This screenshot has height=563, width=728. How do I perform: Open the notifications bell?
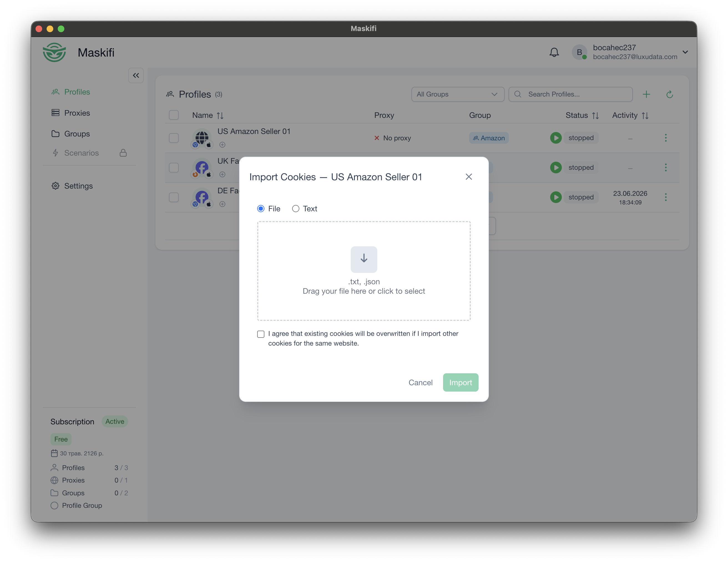554,52
